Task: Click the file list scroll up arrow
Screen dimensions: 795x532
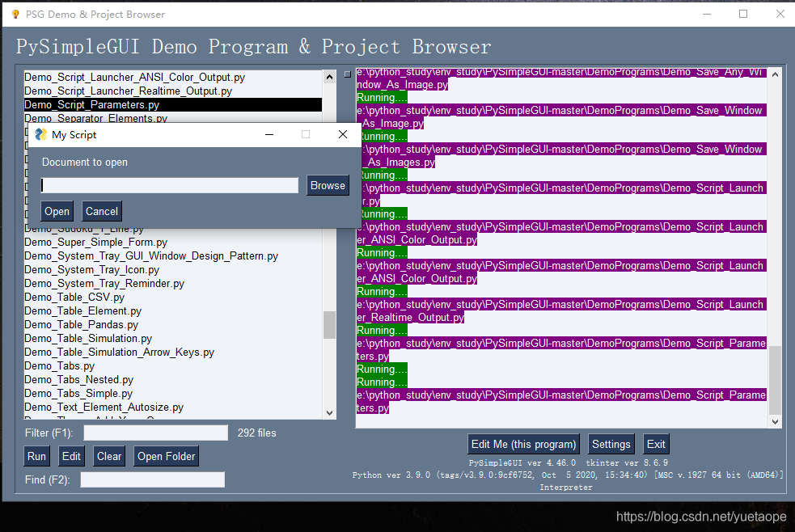Action: (329, 77)
